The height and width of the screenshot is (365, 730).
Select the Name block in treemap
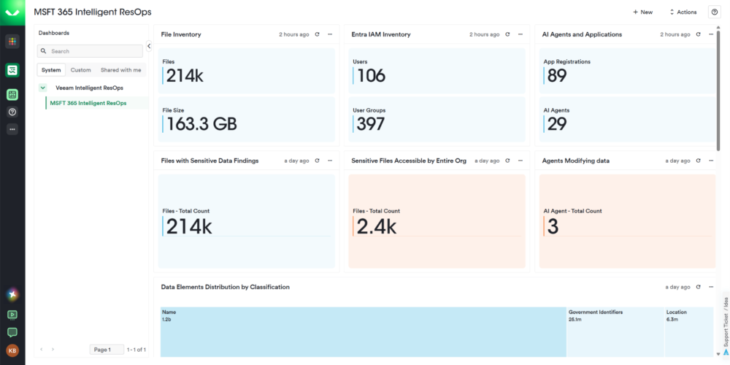pos(363,331)
